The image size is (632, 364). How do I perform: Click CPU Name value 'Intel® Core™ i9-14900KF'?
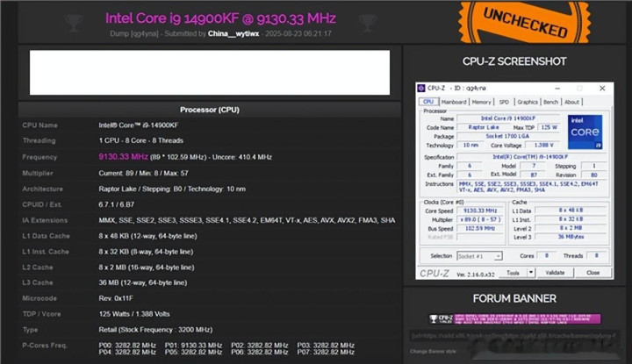pos(139,125)
